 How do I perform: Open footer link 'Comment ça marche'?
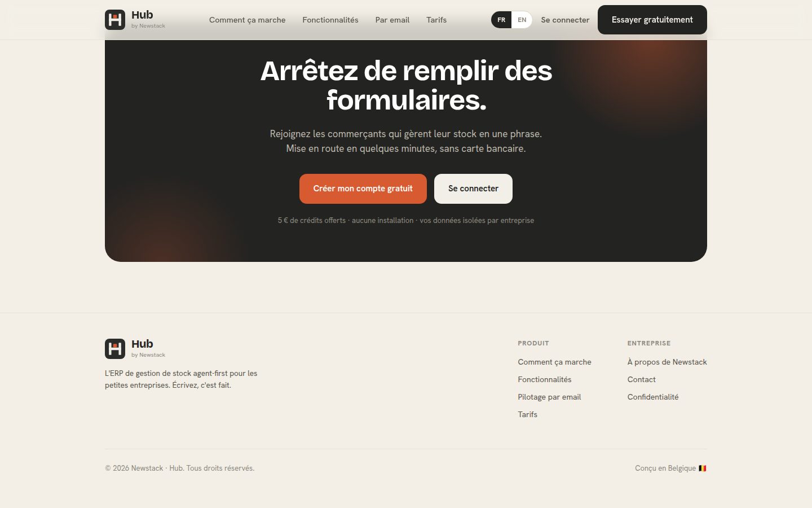[x=555, y=362]
